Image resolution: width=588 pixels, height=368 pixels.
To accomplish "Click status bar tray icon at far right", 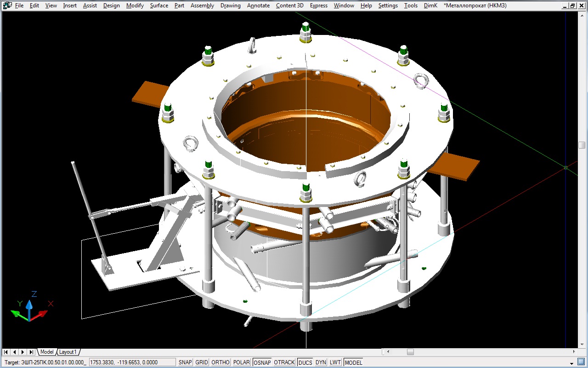I will [x=582, y=362].
